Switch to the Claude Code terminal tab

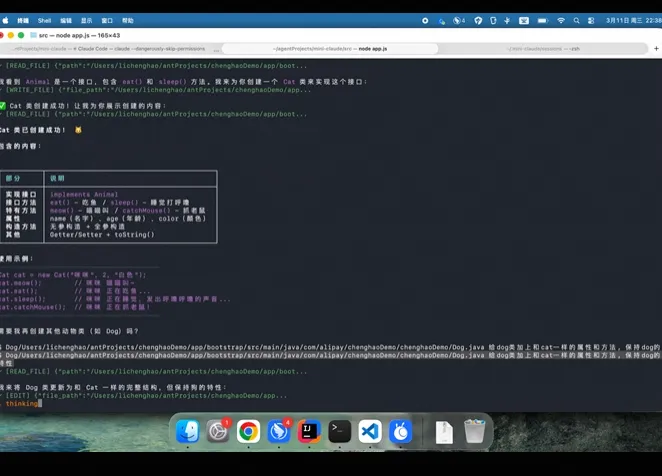pyautogui.click(x=110, y=49)
